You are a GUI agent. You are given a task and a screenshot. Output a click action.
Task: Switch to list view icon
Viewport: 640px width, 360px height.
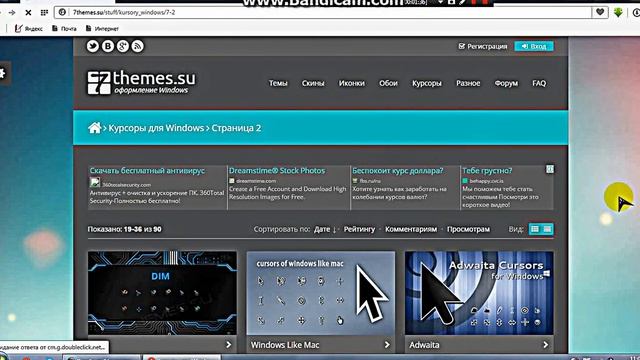(x=547, y=229)
